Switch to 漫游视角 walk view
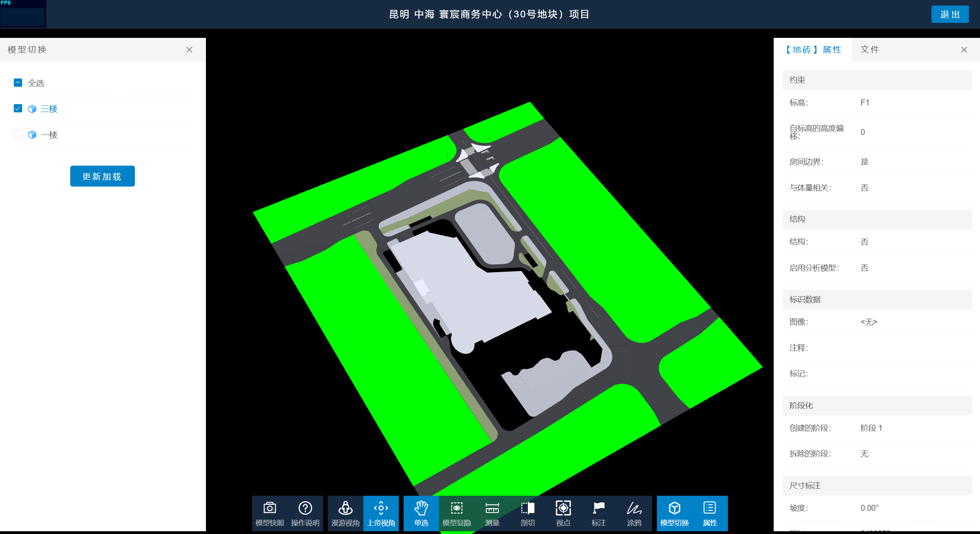The image size is (980, 534). [x=346, y=513]
